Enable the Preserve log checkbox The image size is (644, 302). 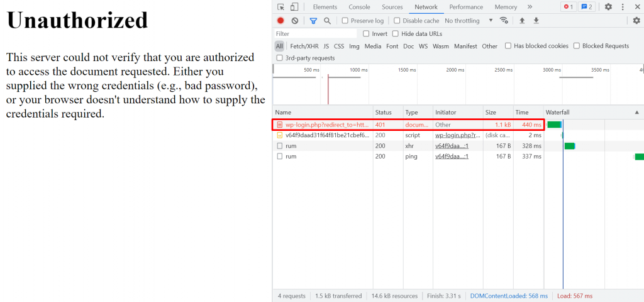coord(345,21)
